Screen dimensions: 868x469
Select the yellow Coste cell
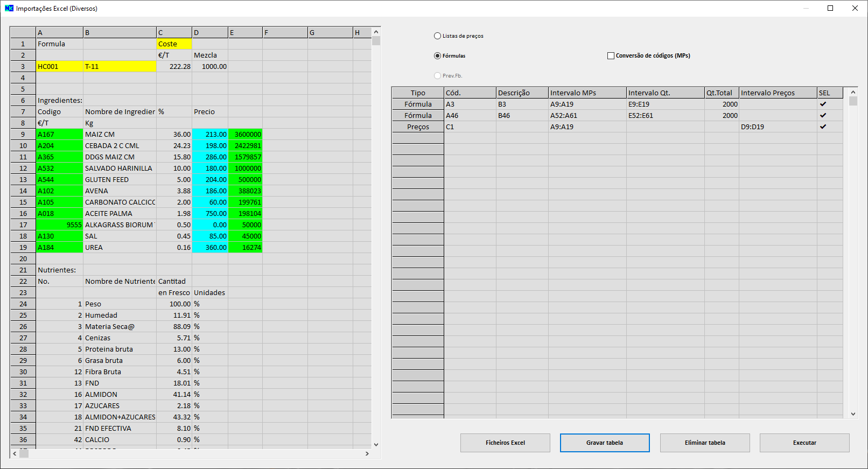pyautogui.click(x=174, y=44)
